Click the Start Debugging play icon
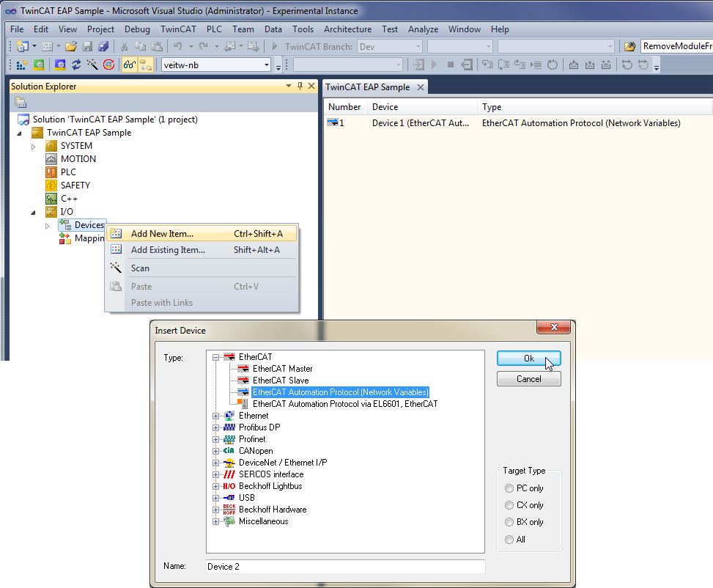Screen dimensions: 713x588 click(x=274, y=46)
